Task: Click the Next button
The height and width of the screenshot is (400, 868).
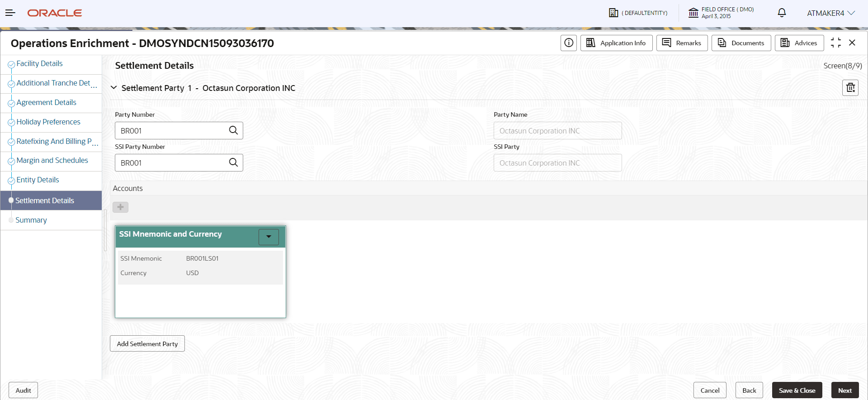Action: point(845,390)
